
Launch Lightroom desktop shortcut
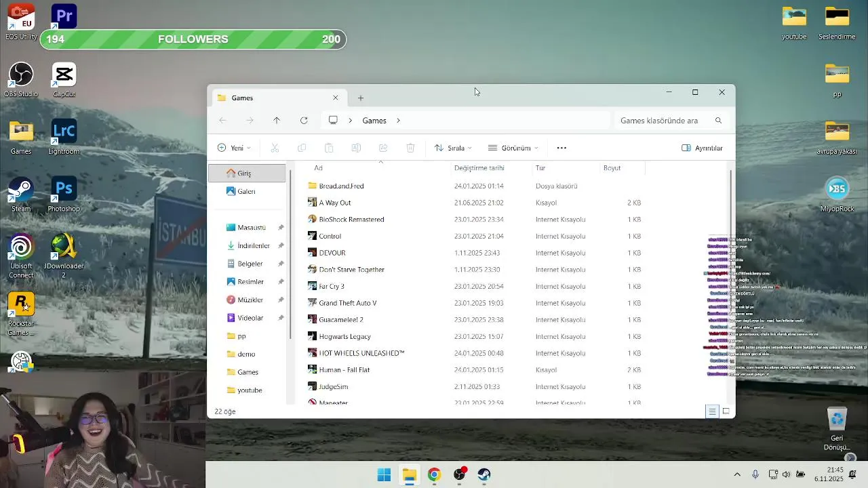coord(64,138)
